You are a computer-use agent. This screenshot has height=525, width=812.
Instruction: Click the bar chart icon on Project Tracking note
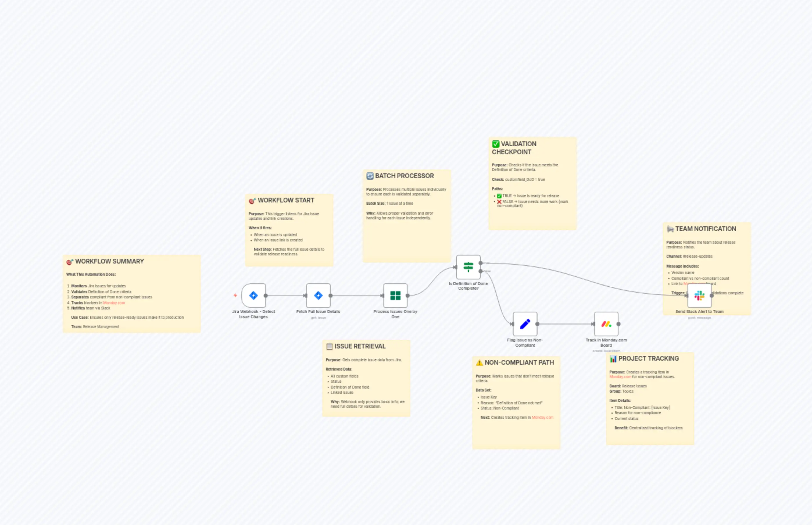[x=614, y=358]
